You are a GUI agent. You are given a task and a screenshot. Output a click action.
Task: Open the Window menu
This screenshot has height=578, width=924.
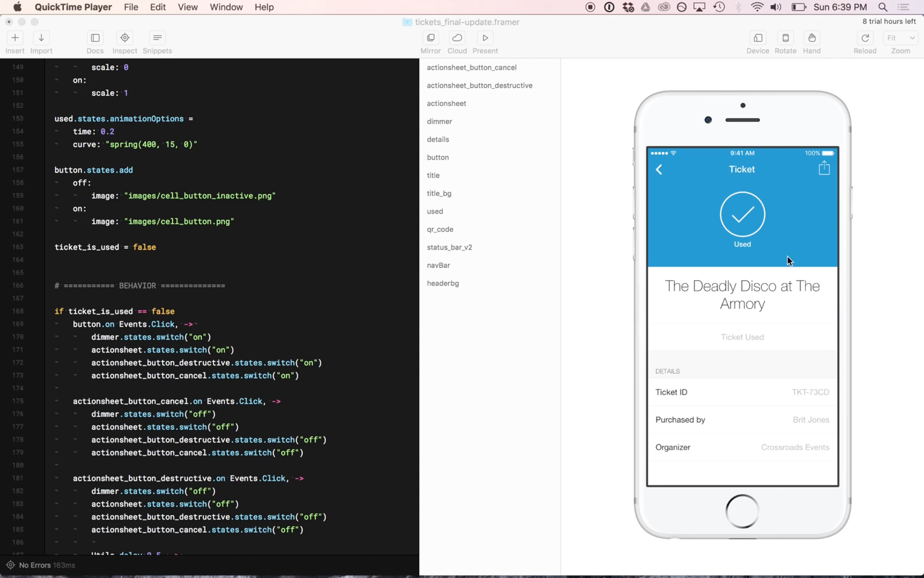coord(226,7)
